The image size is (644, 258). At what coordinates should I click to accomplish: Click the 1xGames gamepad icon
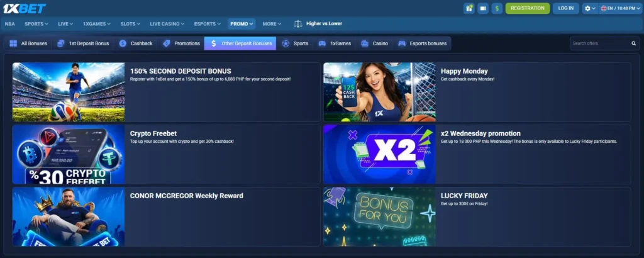(x=323, y=43)
